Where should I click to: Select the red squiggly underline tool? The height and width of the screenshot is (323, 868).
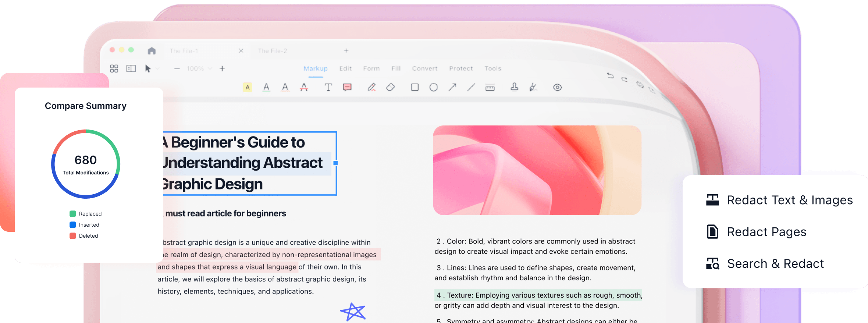pyautogui.click(x=285, y=87)
